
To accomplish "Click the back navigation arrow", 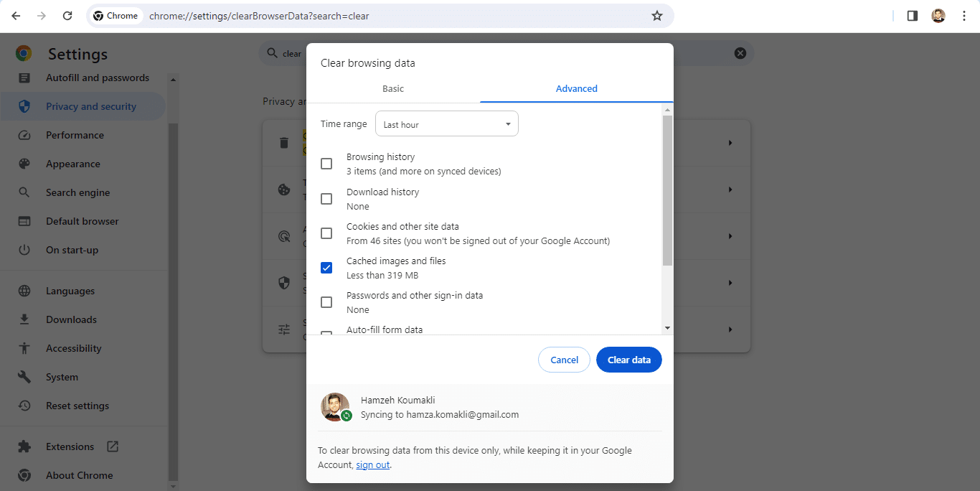I will click(16, 16).
